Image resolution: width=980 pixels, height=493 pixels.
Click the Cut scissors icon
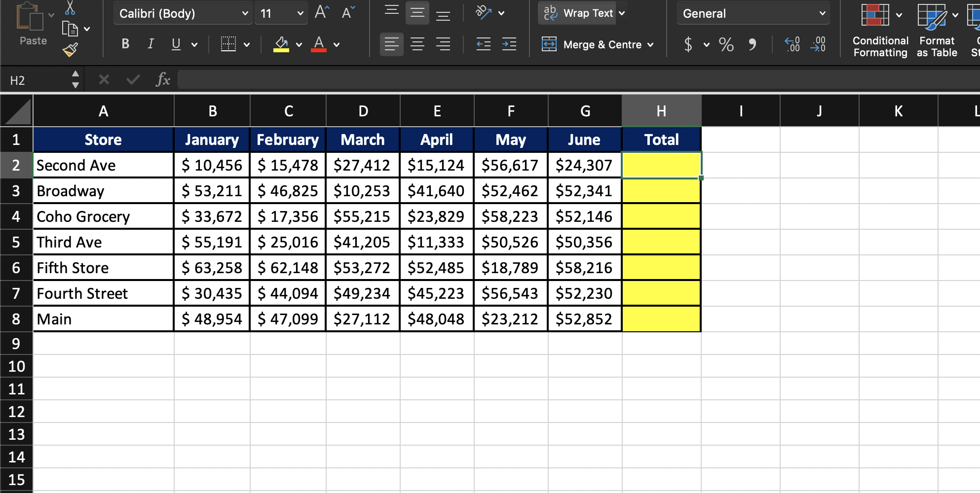[x=71, y=7]
